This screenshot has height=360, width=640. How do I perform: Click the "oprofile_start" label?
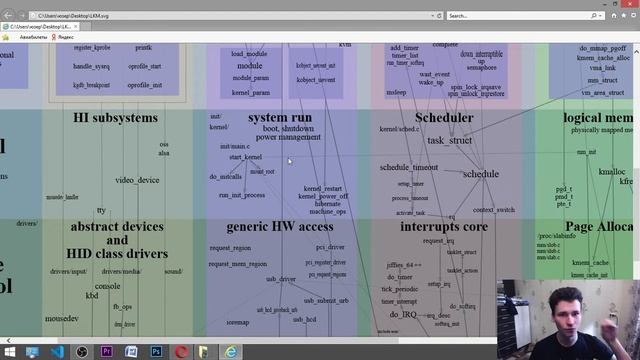pos(144,67)
